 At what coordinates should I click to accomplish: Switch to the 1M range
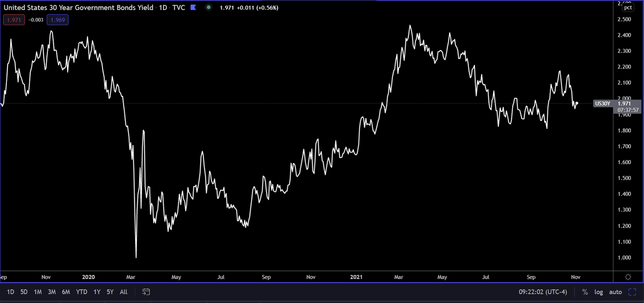[38, 292]
